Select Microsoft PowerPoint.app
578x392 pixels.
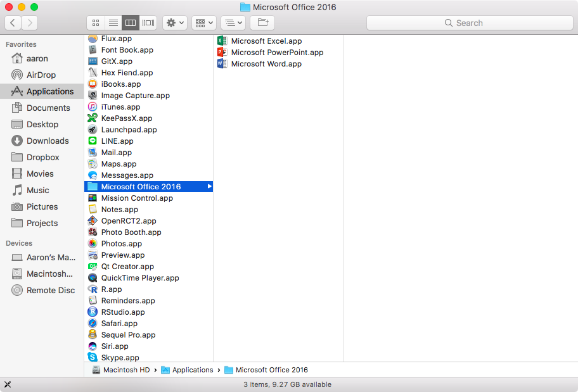click(x=277, y=53)
